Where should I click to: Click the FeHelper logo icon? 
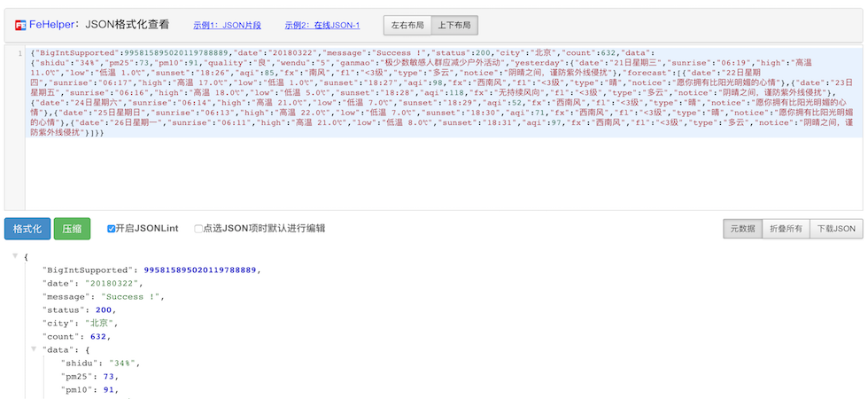(x=19, y=26)
